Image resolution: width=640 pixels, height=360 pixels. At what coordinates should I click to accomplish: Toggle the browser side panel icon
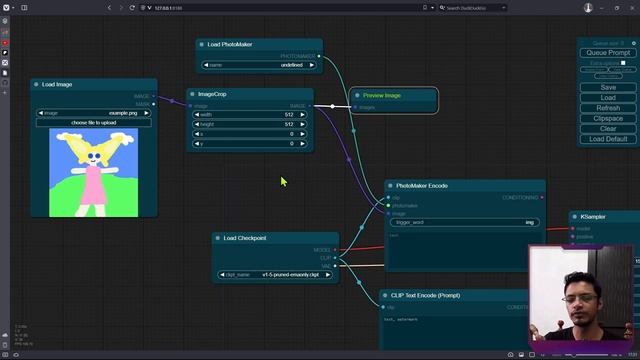(24, 8)
